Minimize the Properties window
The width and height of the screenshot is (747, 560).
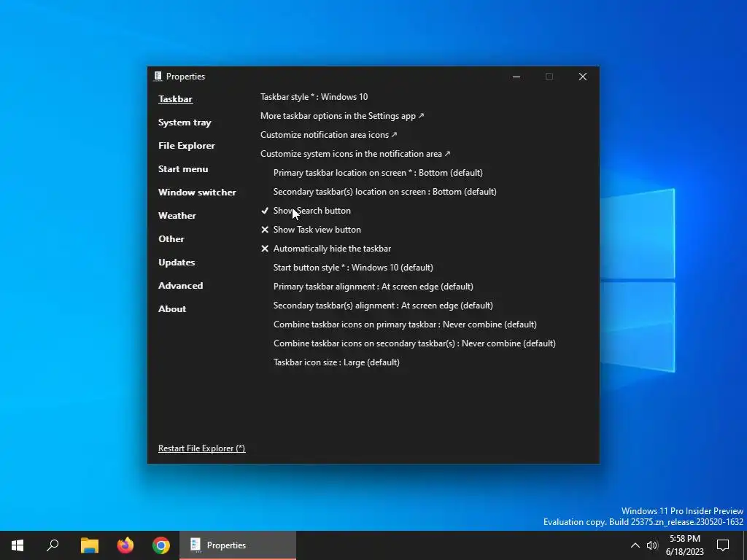point(516,77)
